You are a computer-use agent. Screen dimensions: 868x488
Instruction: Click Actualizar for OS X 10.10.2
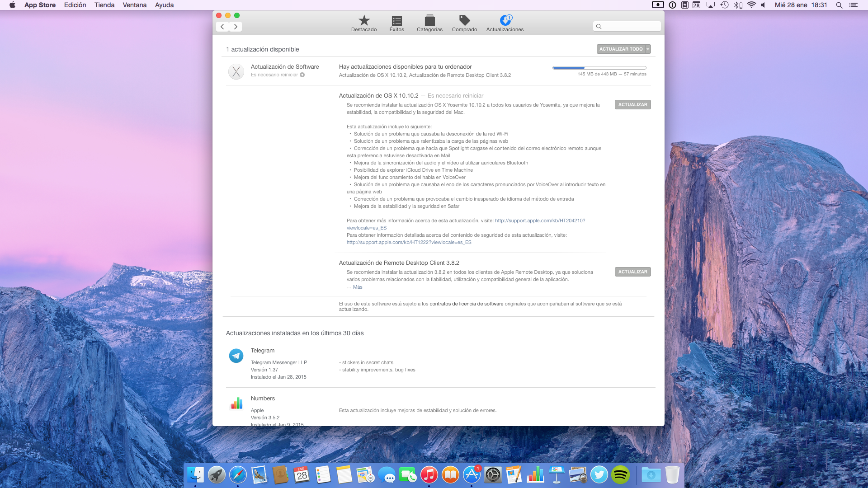click(x=632, y=105)
